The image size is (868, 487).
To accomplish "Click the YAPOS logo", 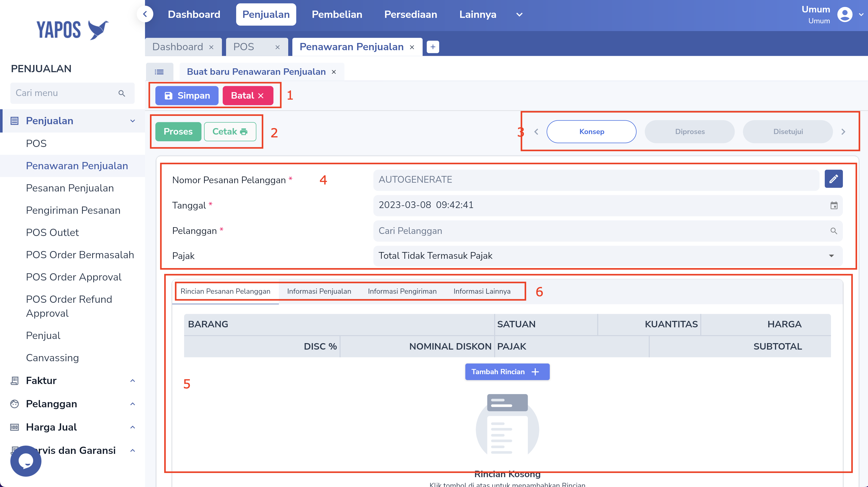I will coord(73,30).
